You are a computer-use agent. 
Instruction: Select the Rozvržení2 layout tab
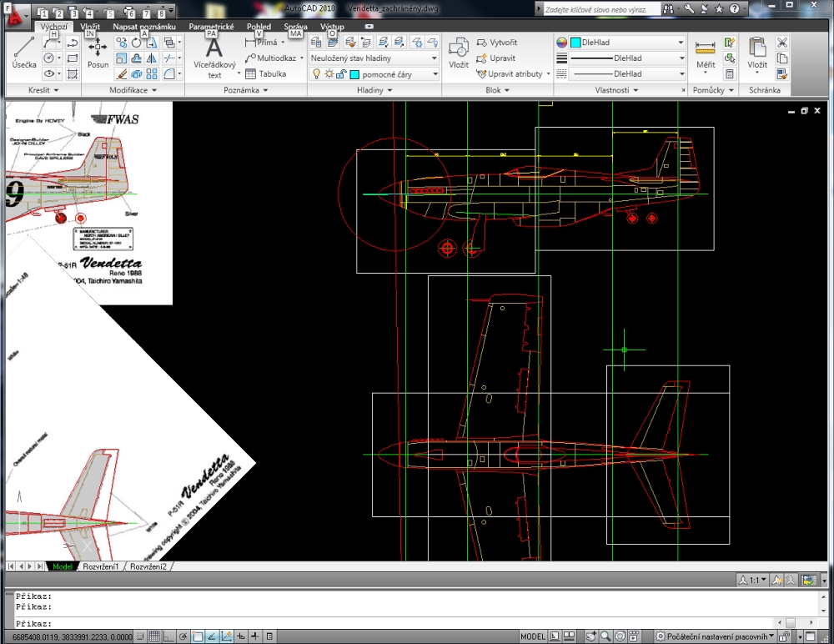pyautogui.click(x=148, y=566)
